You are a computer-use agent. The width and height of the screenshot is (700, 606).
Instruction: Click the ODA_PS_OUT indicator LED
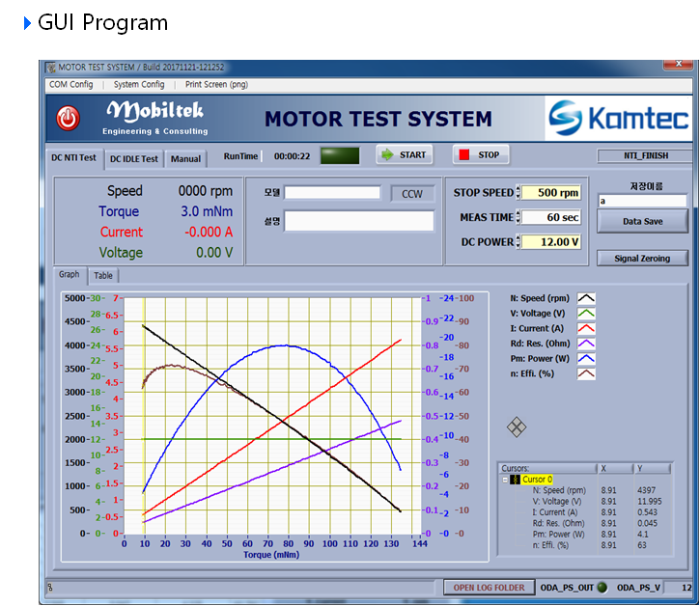pyautogui.click(x=602, y=588)
